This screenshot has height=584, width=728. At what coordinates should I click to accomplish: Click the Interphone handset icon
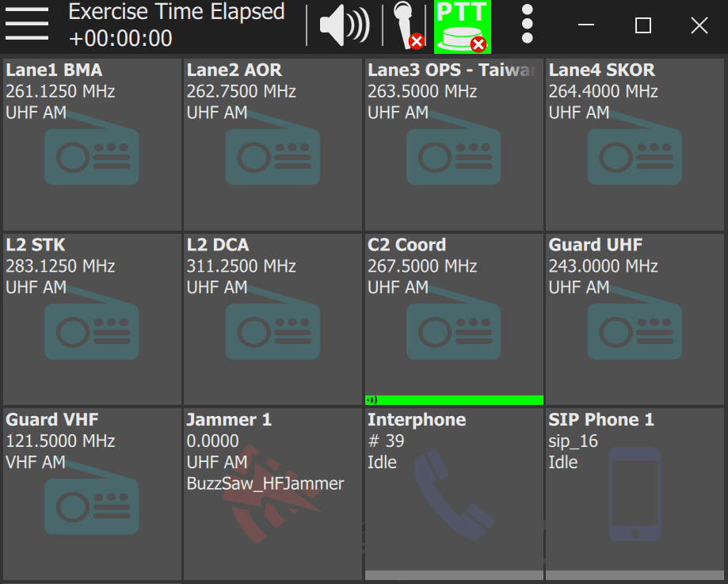click(454, 494)
